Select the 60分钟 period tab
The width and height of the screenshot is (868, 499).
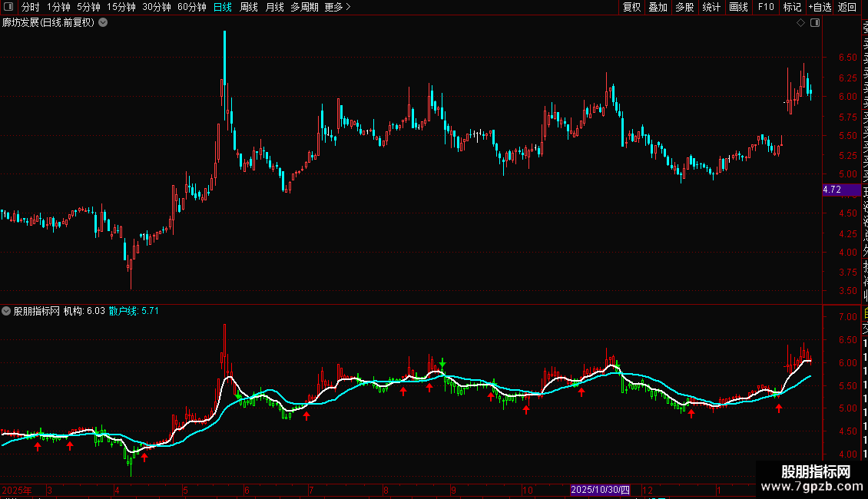point(192,7)
